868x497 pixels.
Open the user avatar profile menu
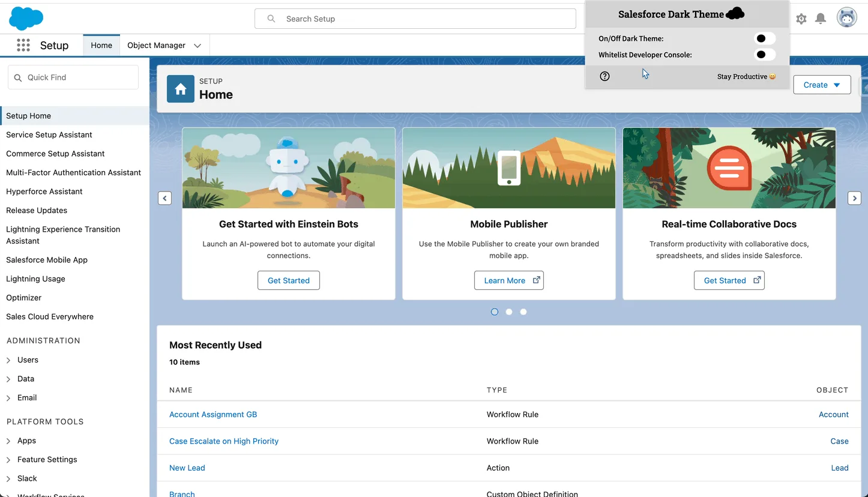point(847,18)
